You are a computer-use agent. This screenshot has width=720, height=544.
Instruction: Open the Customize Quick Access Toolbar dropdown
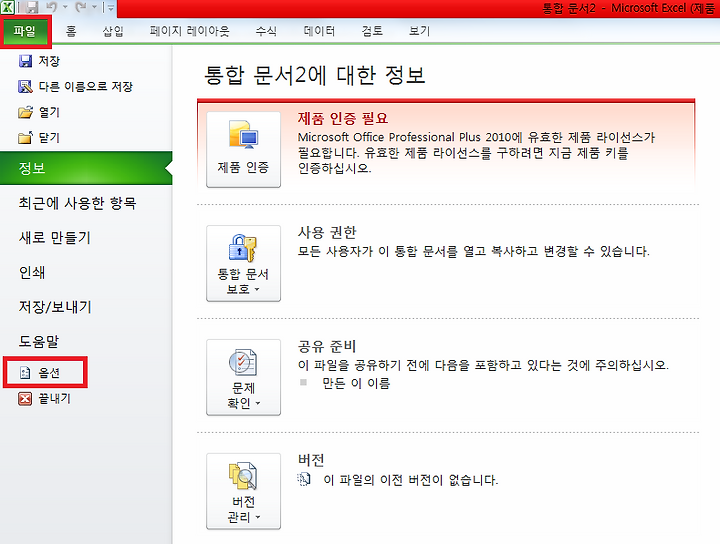(111, 7)
